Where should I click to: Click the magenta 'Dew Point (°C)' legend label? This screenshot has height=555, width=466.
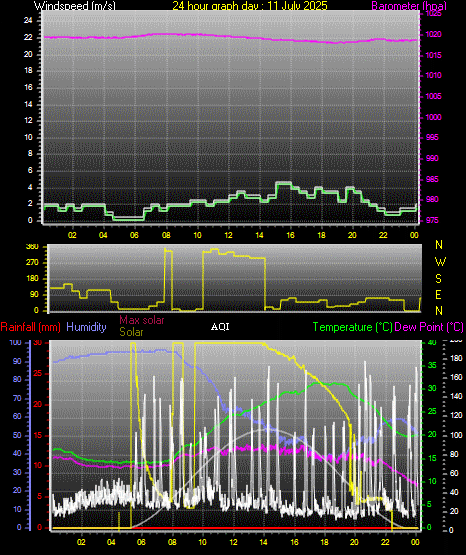tap(429, 327)
